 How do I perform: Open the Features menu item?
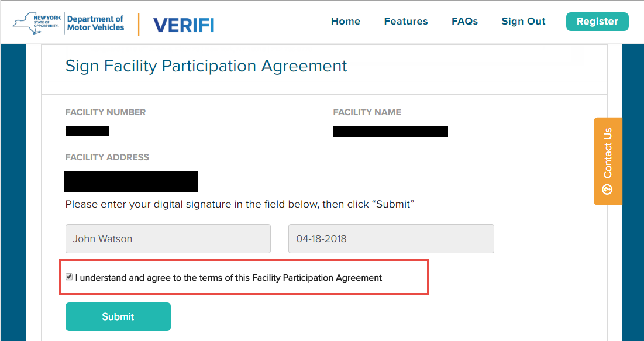[406, 22]
